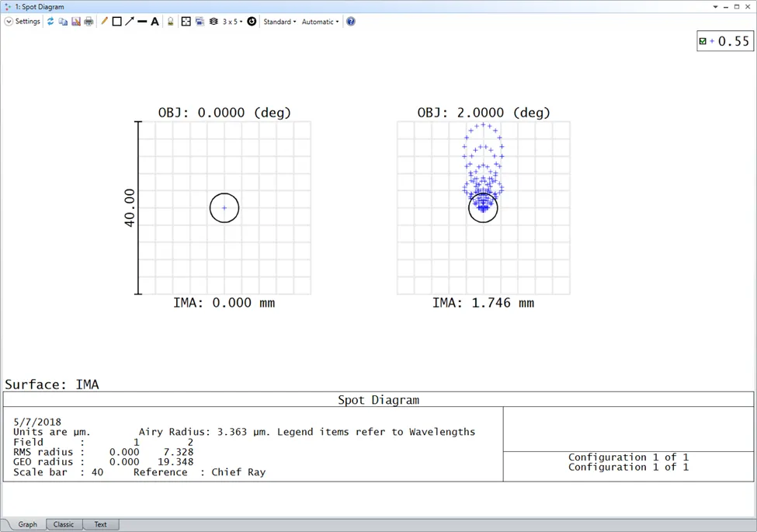Open the Standard dropdown menu
757x532 pixels.
pos(280,22)
